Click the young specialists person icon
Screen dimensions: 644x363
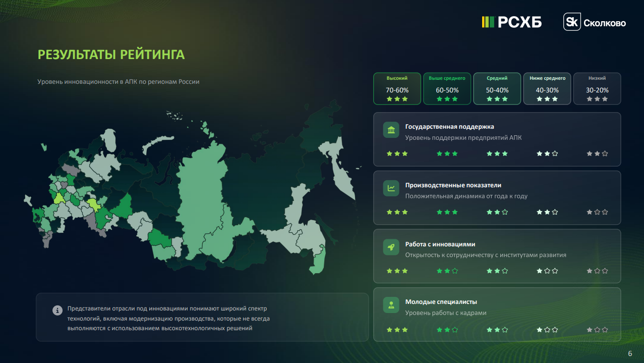391,305
